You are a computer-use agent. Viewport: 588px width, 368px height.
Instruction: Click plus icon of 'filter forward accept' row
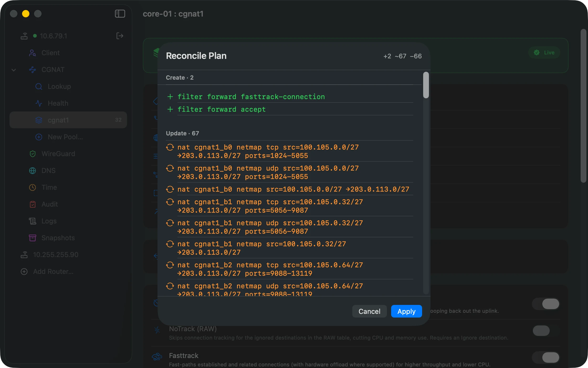(170, 109)
